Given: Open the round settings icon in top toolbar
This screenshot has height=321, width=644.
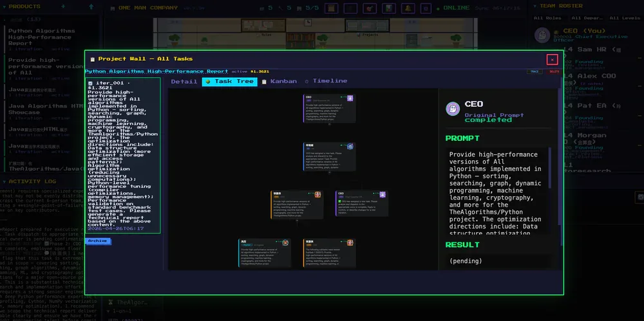Looking at the screenshot, I should [426, 8].
